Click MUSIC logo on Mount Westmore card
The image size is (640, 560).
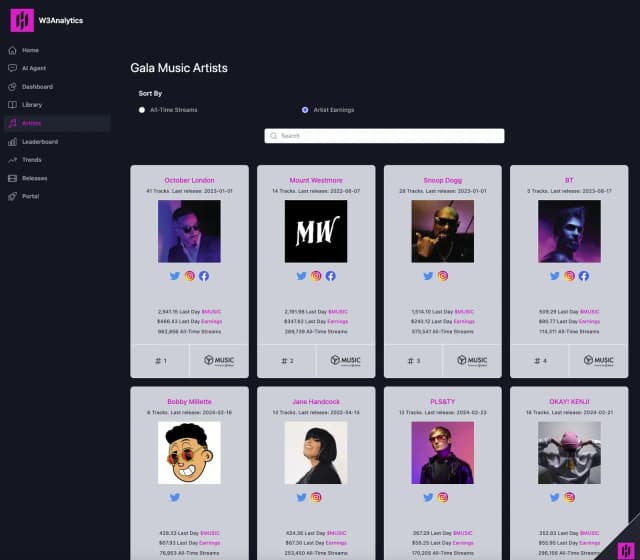tap(345, 360)
